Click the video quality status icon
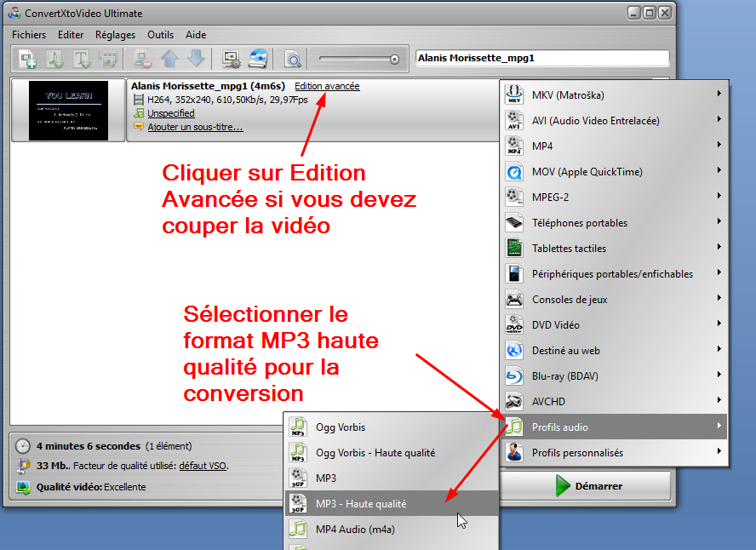The image size is (756, 550). coord(23,487)
